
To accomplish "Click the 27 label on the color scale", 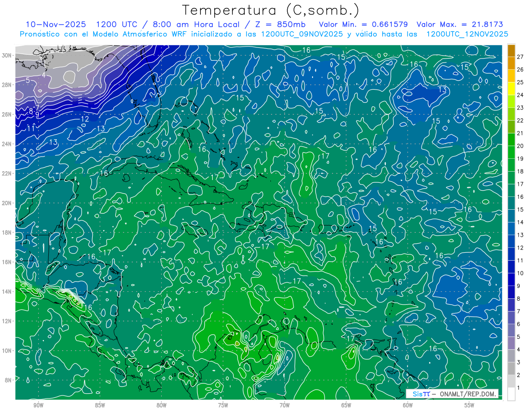I will (520, 56).
